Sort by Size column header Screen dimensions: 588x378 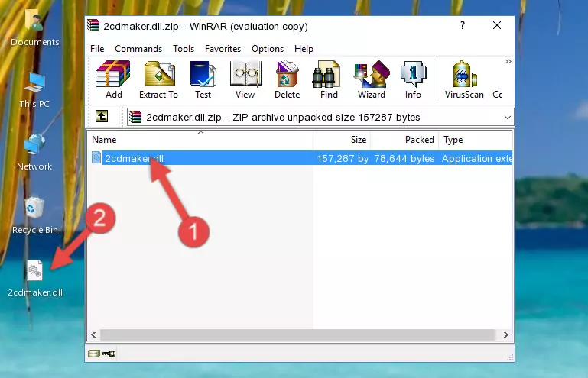click(342, 140)
